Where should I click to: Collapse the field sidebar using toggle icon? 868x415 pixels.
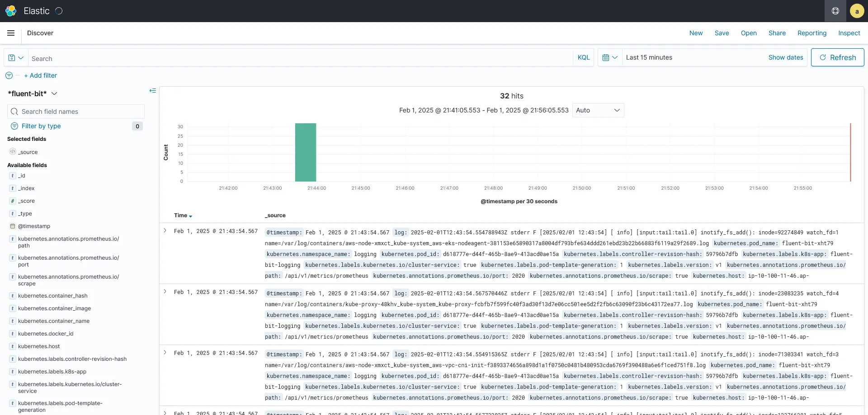point(153,91)
